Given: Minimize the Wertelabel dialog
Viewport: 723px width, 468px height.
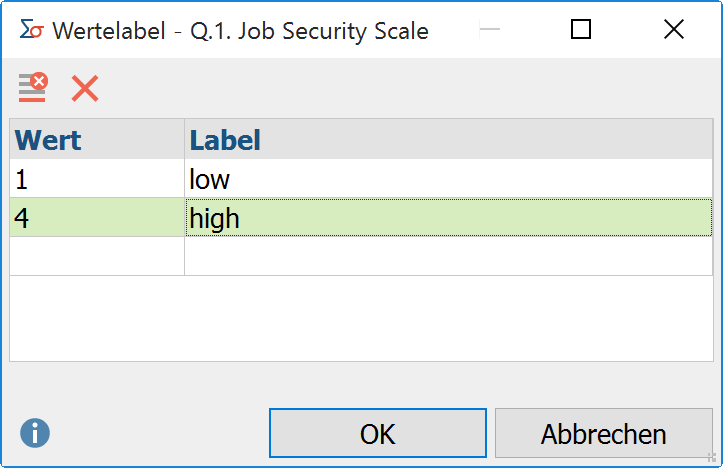Looking at the screenshot, I should pos(490,30).
